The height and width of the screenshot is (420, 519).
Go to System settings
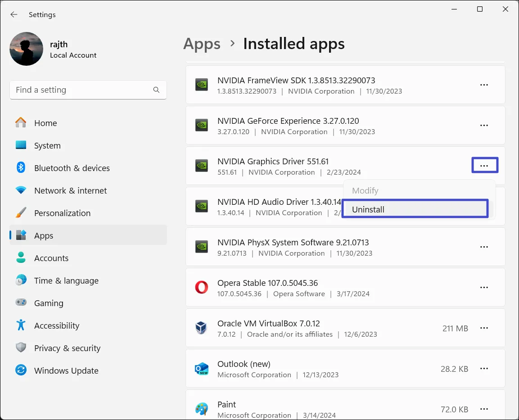click(47, 146)
